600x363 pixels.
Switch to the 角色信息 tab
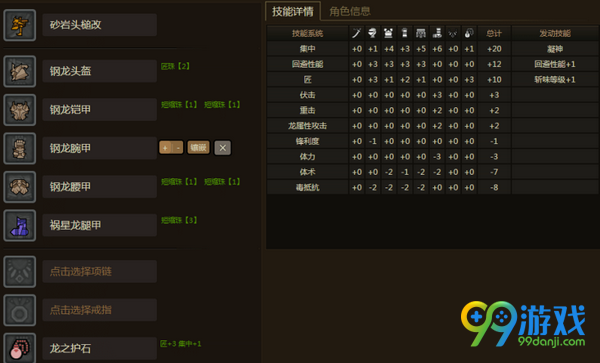350,11
